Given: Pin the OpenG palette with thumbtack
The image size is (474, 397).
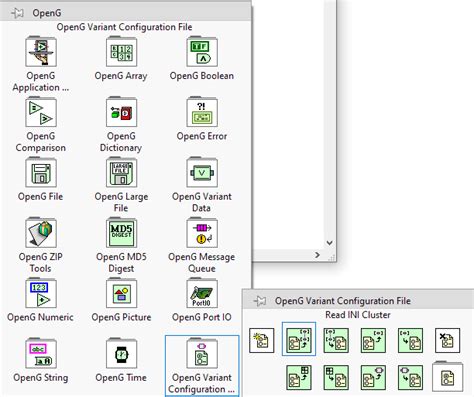Looking at the screenshot, I should point(17,13).
